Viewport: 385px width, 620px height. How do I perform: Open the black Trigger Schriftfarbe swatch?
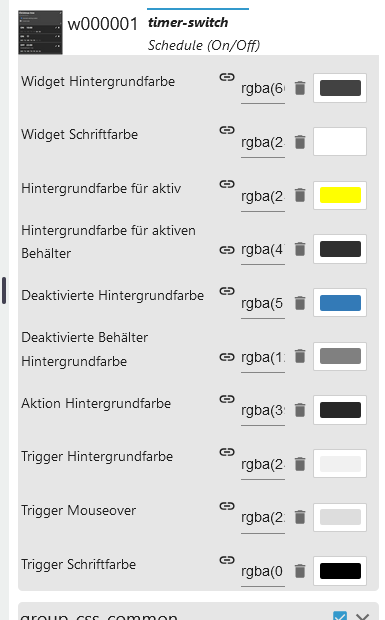point(340,571)
